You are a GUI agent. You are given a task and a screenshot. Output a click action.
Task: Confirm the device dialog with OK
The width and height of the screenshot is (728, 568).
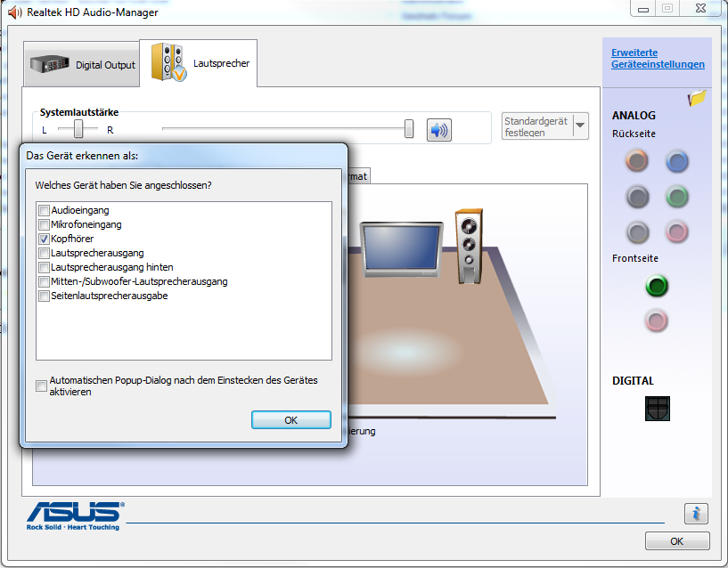click(291, 420)
